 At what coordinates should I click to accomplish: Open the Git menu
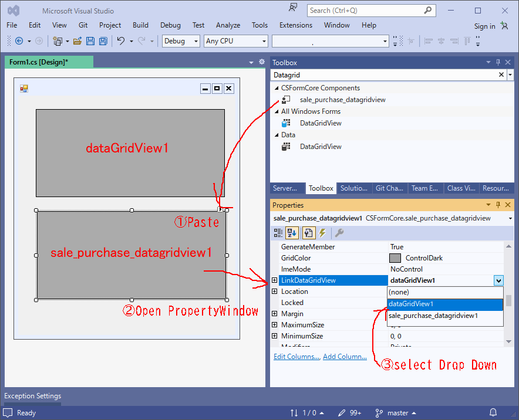pyautogui.click(x=83, y=25)
